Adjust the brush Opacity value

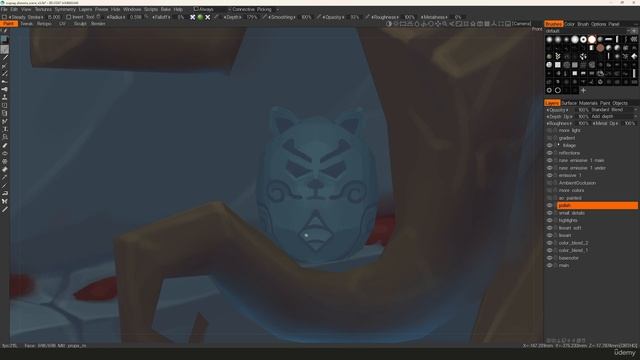pos(354,17)
